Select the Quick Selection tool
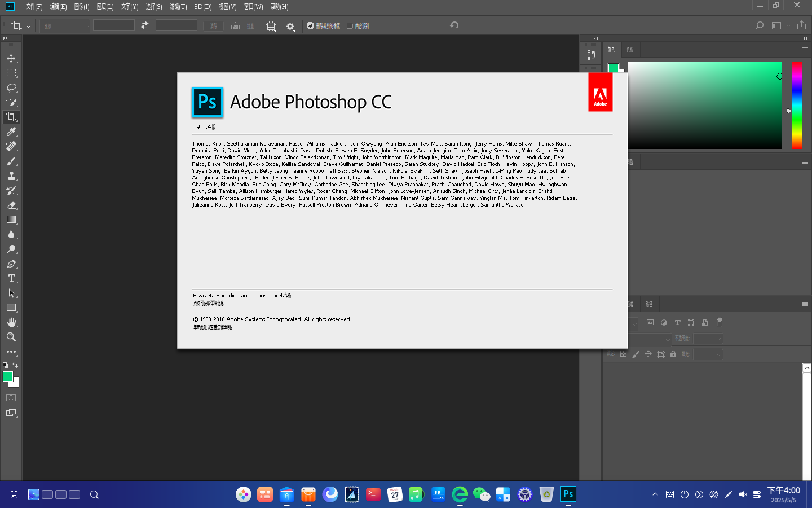 [x=11, y=102]
